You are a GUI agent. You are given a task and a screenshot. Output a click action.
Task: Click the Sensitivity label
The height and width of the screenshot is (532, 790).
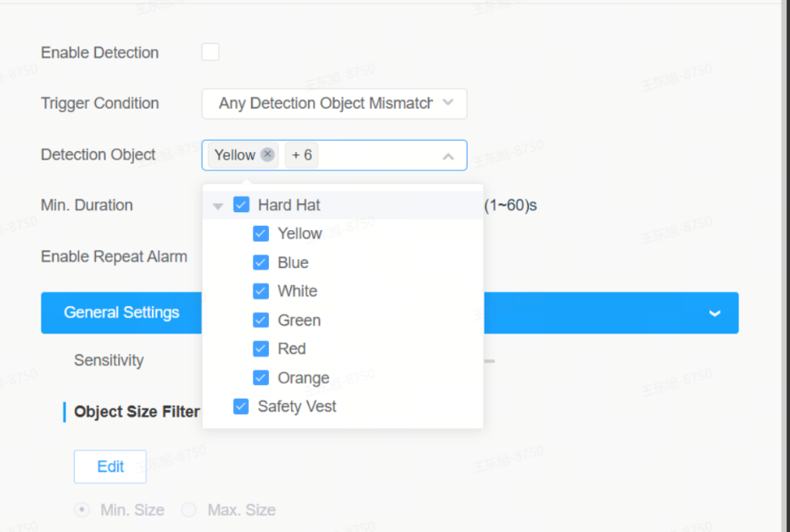pos(109,361)
